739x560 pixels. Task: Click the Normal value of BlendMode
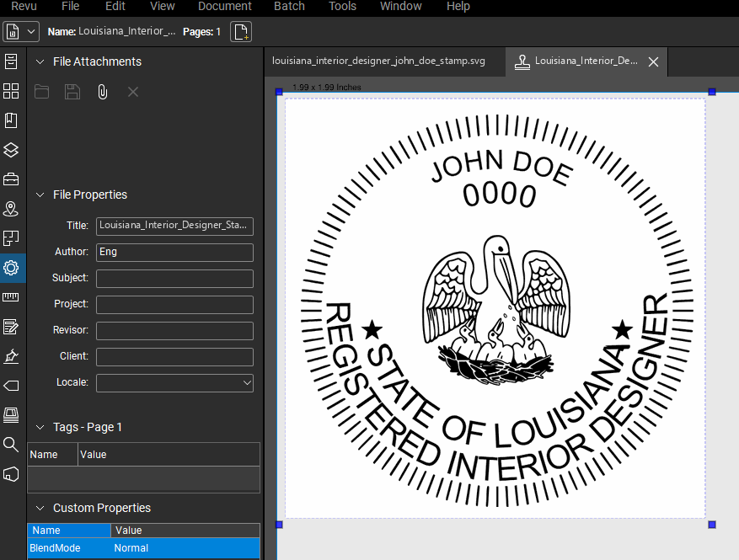131,548
